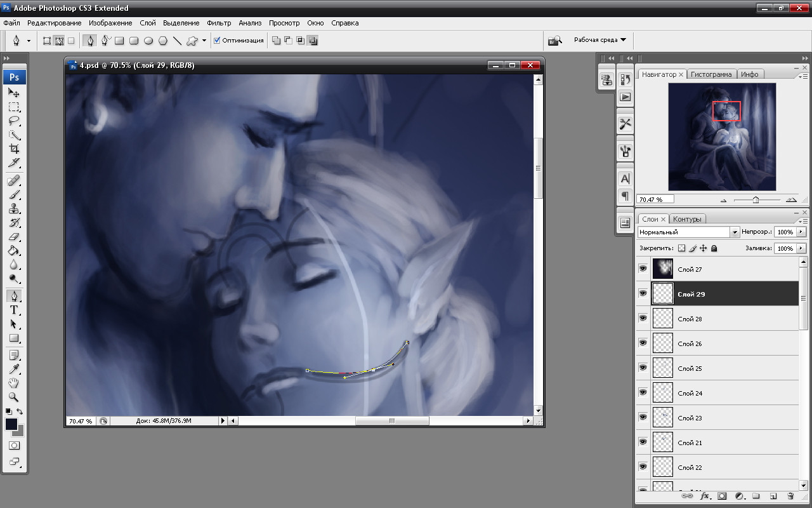
Task: Open the Рабочая среда workspace dropdown
Action: coord(599,39)
